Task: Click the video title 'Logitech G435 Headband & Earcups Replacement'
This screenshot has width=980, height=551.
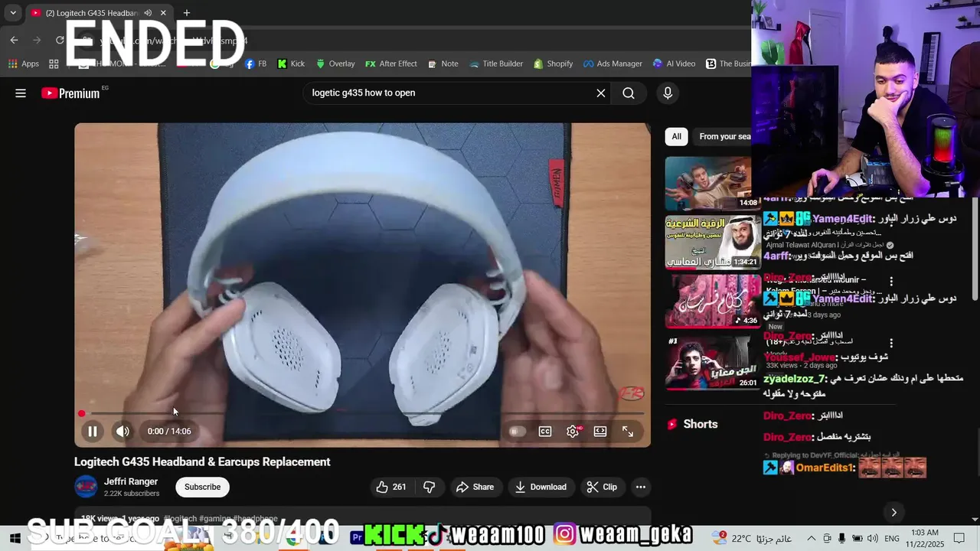Action: pyautogui.click(x=202, y=462)
